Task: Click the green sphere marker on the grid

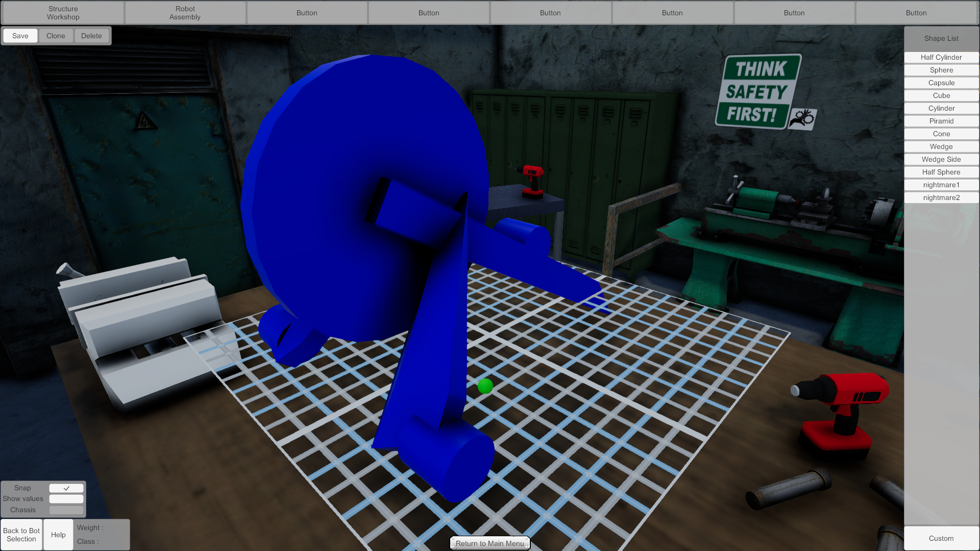Action: pyautogui.click(x=485, y=386)
